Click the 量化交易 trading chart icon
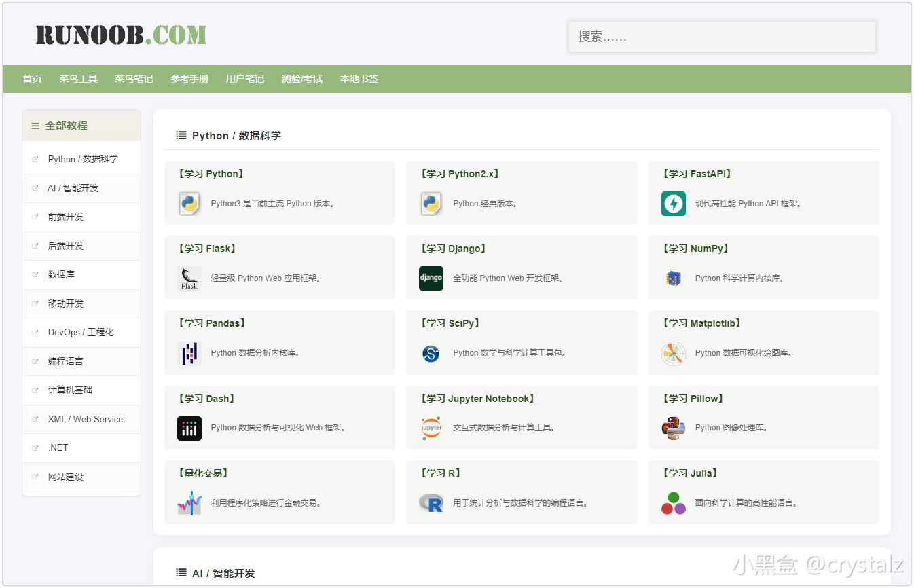This screenshot has height=588, width=914. click(189, 503)
